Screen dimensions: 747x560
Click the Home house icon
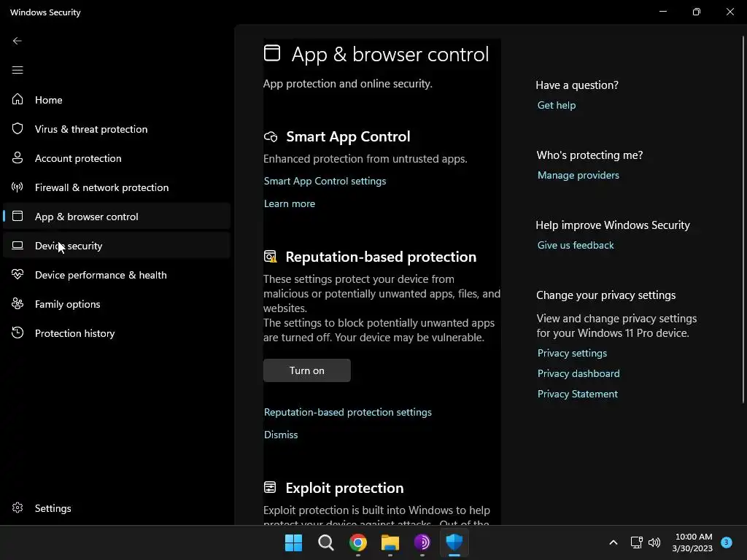pos(18,99)
